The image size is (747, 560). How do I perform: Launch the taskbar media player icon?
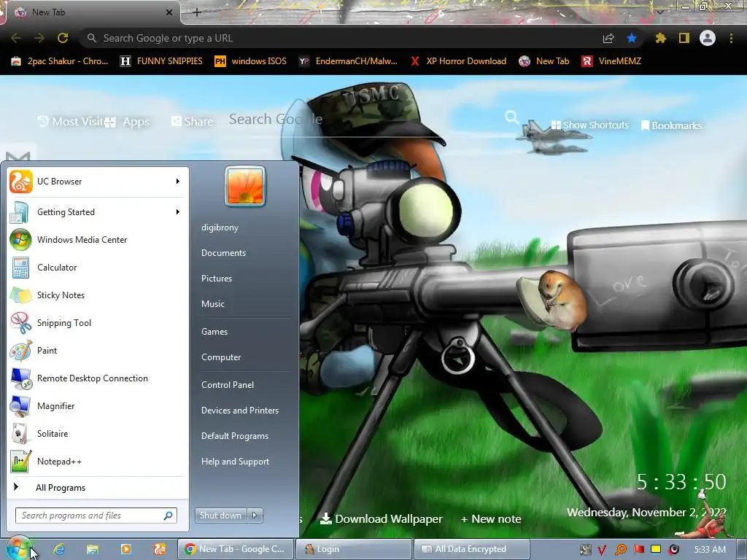click(125, 549)
